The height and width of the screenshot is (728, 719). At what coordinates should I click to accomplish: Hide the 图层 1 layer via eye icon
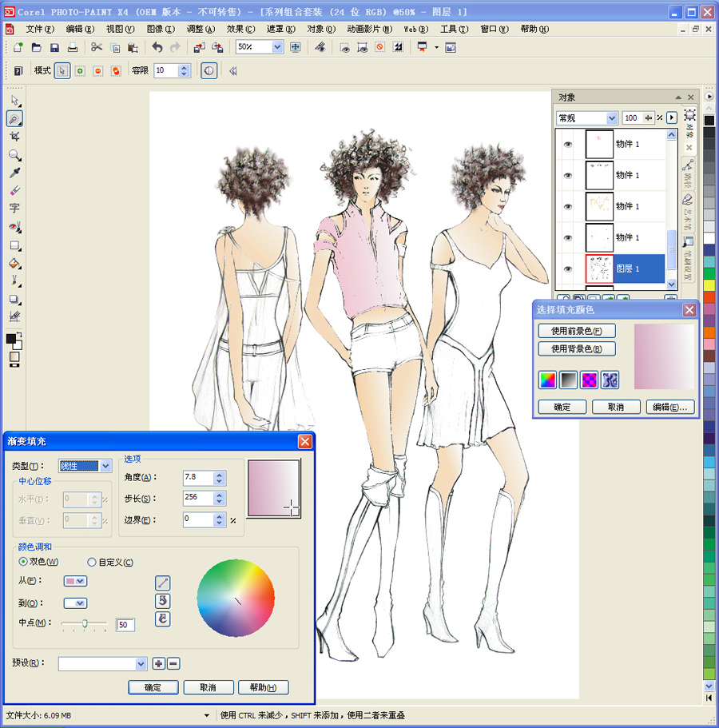(x=568, y=269)
